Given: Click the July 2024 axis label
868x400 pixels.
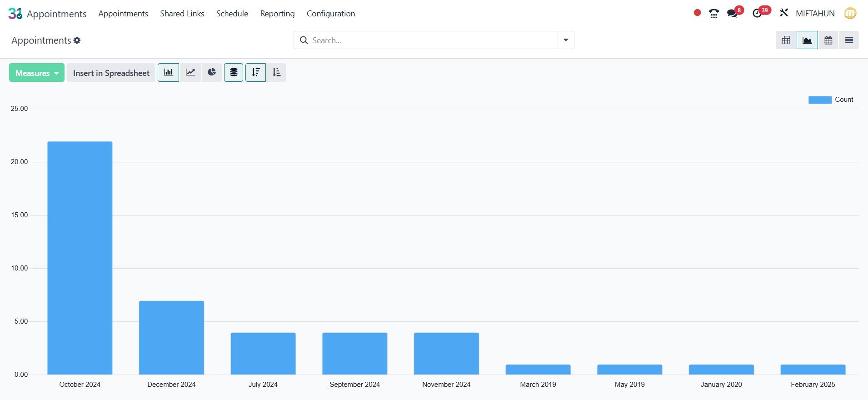Looking at the screenshot, I should pos(263,385).
